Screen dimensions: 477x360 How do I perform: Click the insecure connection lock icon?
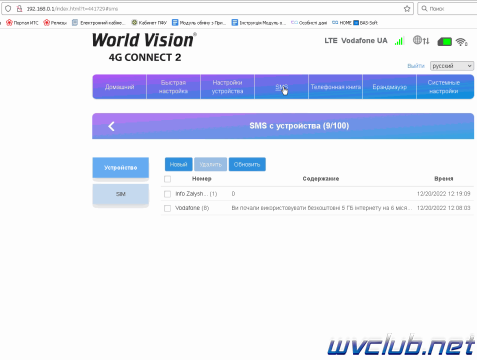tap(19, 9)
